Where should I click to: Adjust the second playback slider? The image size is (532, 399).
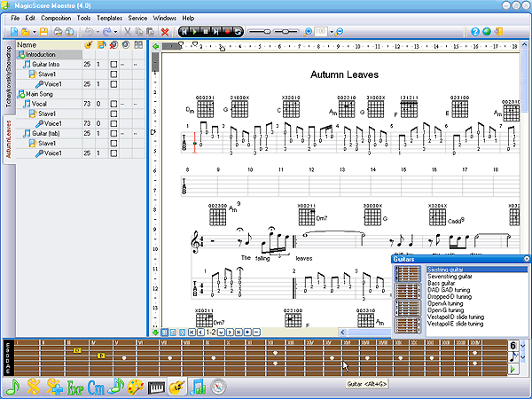pyautogui.click(x=286, y=32)
